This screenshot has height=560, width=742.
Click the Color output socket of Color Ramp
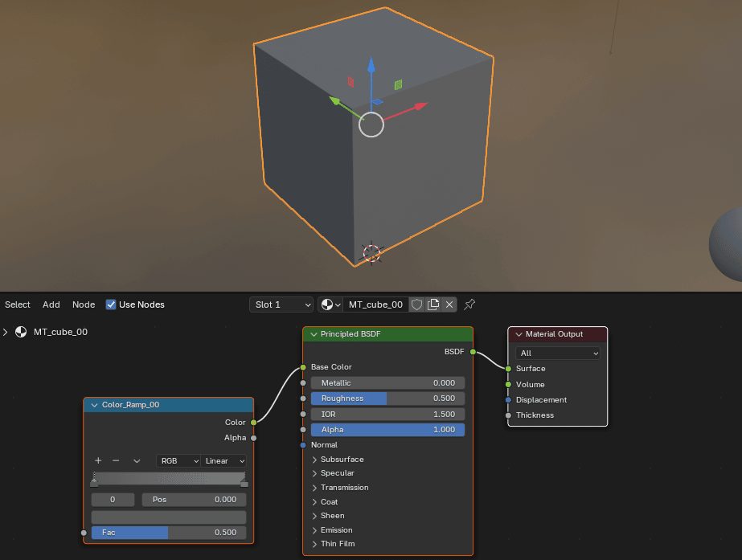[x=254, y=423]
